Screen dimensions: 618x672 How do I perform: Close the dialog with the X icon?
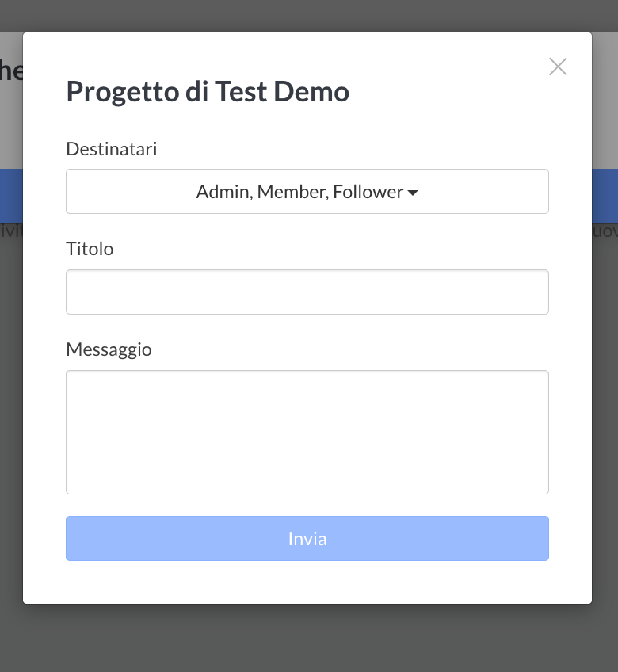558,67
